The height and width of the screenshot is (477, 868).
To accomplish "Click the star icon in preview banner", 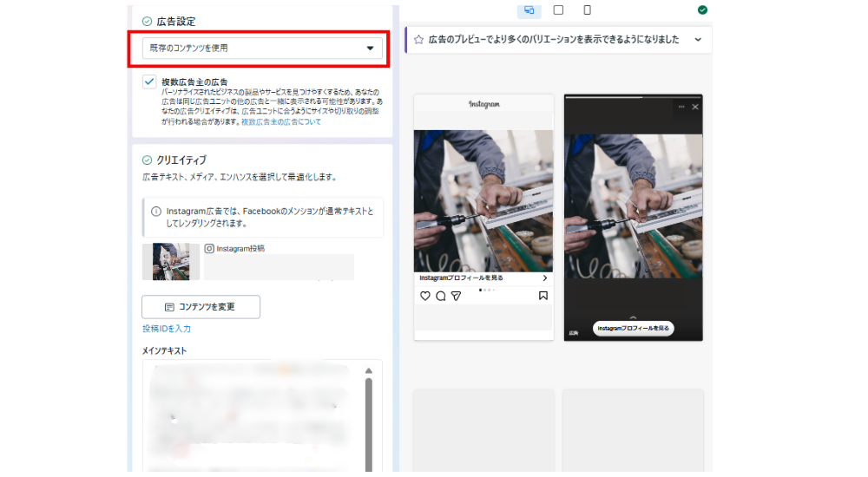I will pos(418,40).
